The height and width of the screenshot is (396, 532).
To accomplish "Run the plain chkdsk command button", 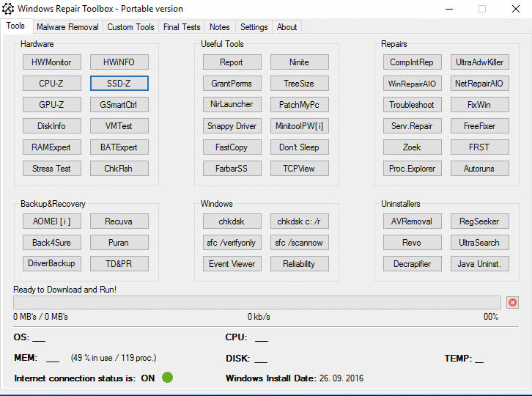I will 232,221.
